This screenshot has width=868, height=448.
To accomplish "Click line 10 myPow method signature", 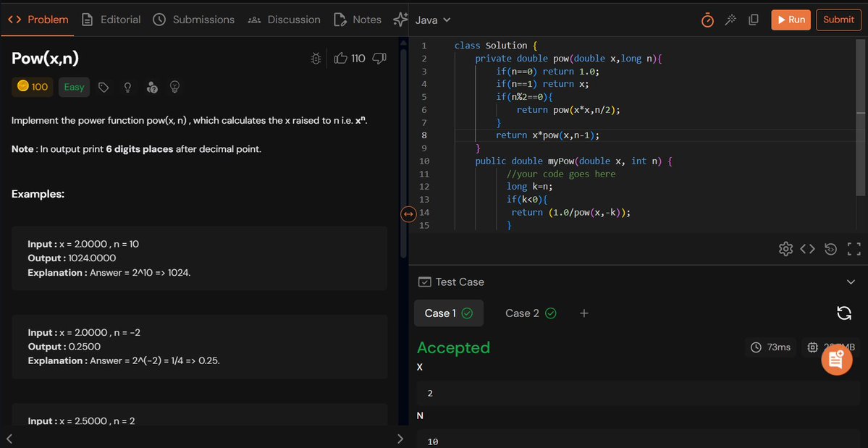I will [573, 161].
